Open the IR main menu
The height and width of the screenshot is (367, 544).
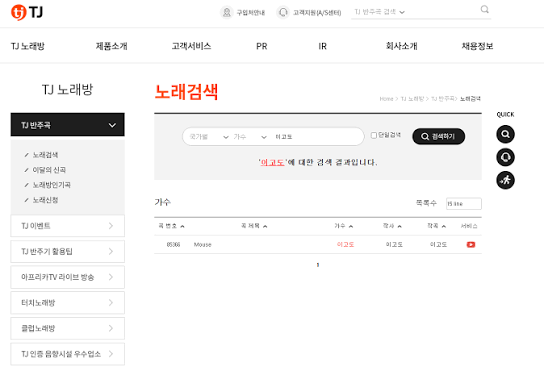coord(322,46)
